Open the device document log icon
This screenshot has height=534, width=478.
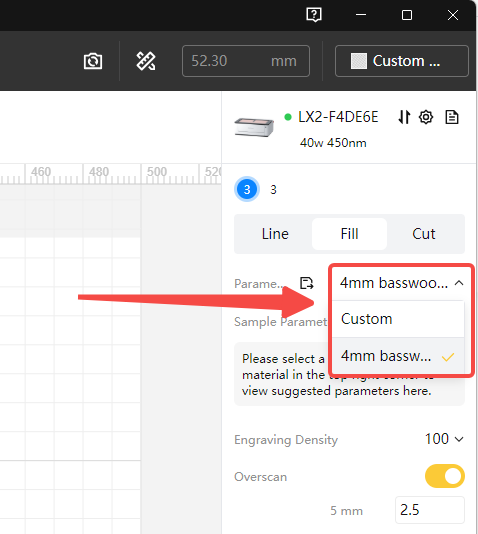[452, 117]
